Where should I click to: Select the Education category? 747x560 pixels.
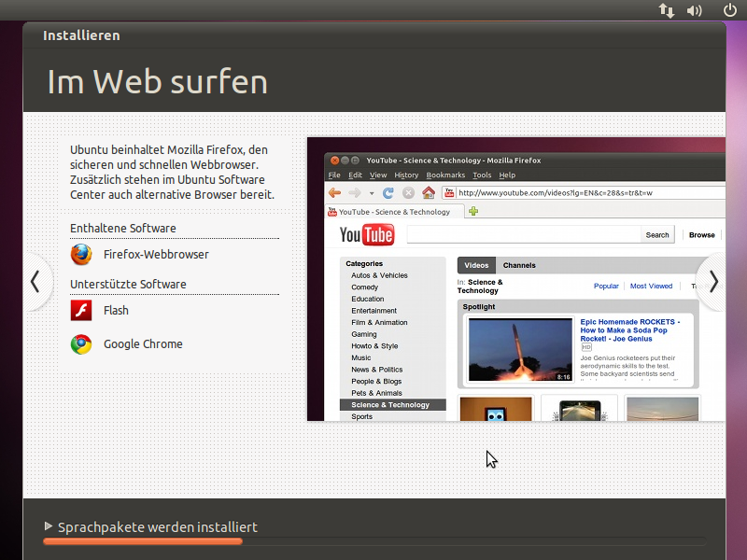(x=367, y=299)
